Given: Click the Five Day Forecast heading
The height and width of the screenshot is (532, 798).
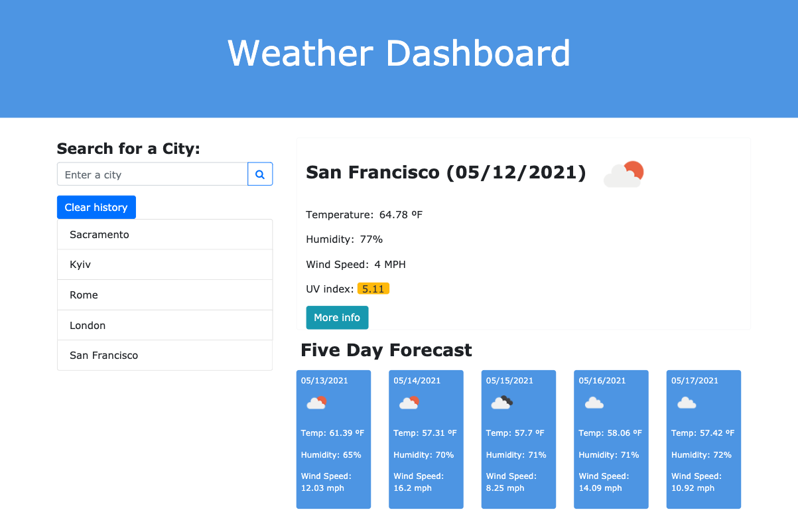Looking at the screenshot, I should (x=386, y=350).
